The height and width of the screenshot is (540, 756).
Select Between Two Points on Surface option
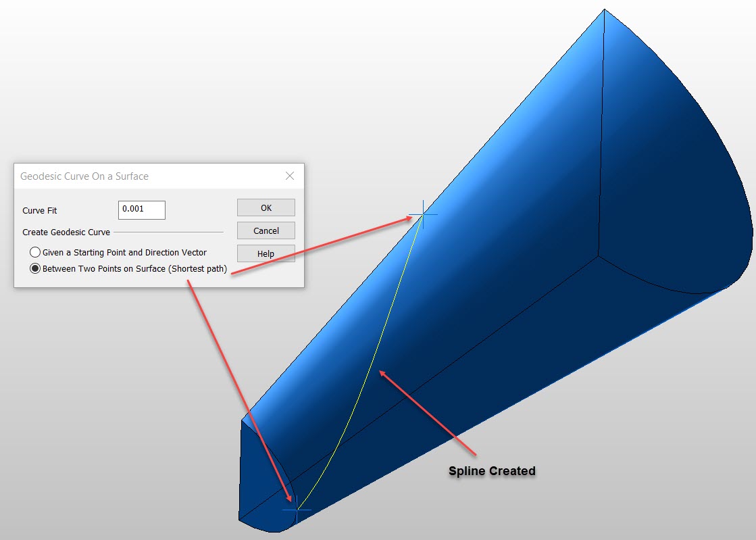(x=35, y=269)
